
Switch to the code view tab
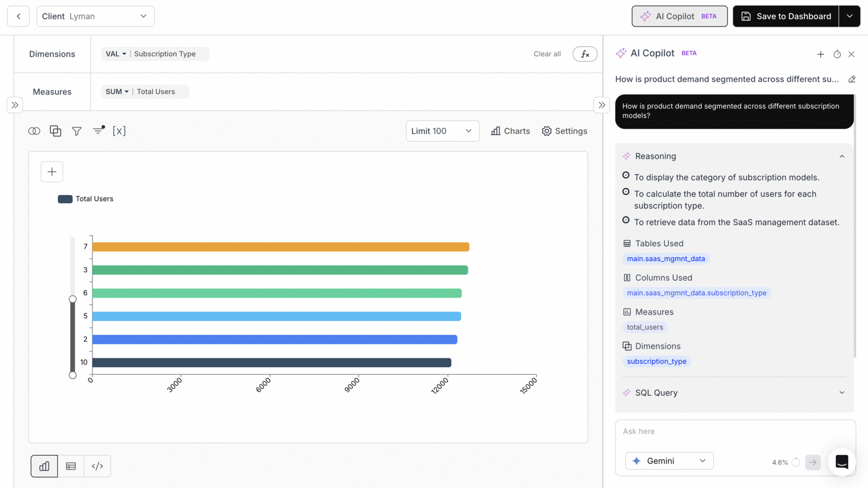click(x=97, y=466)
